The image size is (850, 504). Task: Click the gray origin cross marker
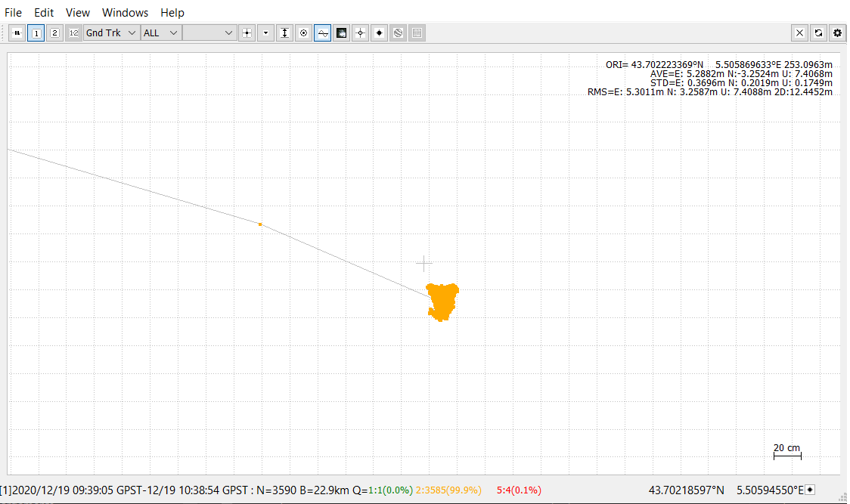point(424,264)
